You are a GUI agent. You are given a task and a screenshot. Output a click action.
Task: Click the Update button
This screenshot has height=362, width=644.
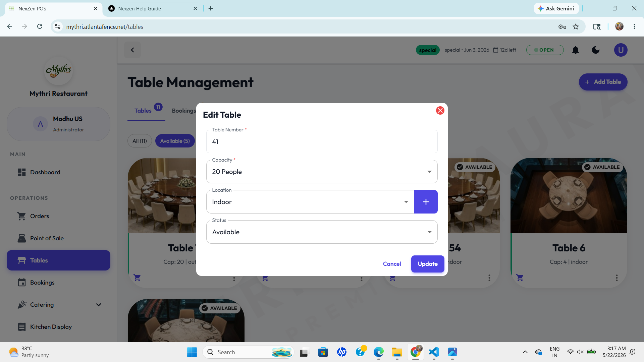pos(428,264)
